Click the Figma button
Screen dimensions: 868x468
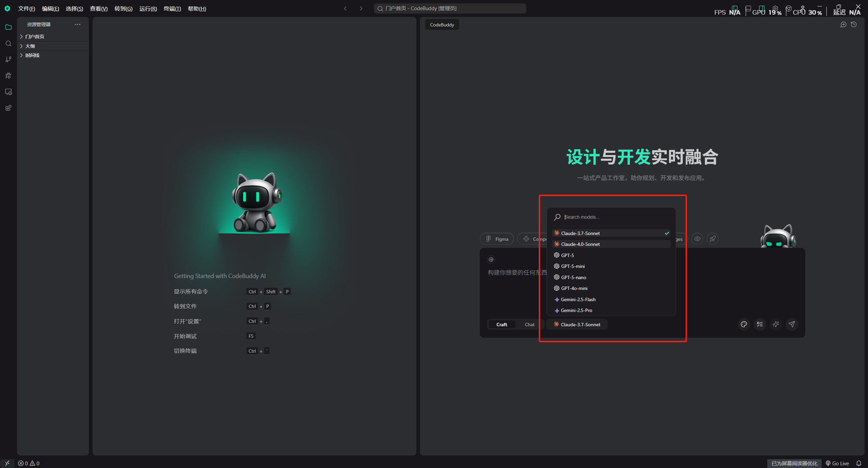[x=497, y=239]
